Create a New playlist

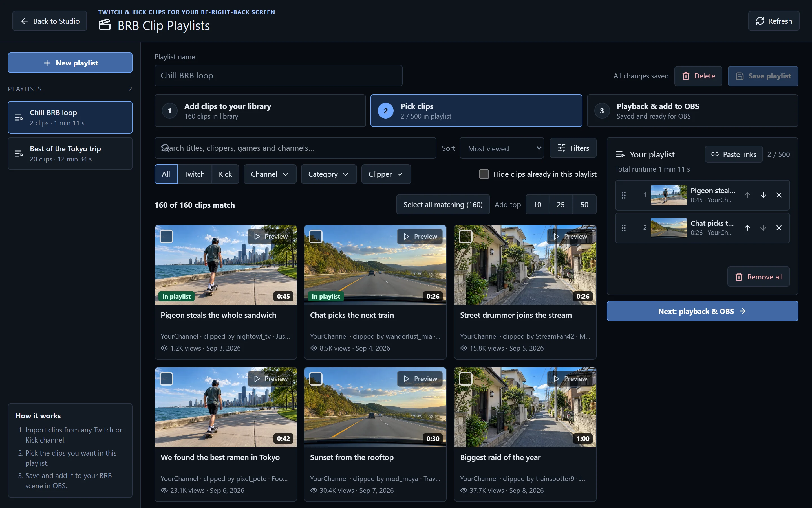click(x=70, y=63)
